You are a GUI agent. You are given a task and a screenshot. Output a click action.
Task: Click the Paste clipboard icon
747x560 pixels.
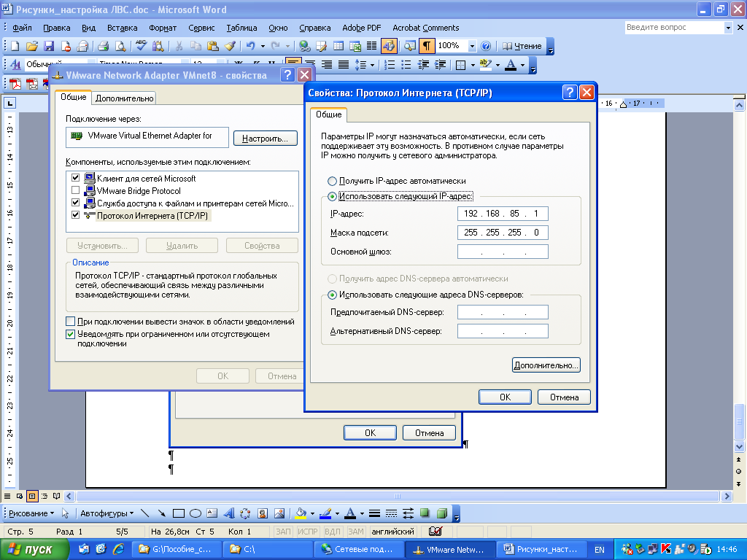point(212,46)
